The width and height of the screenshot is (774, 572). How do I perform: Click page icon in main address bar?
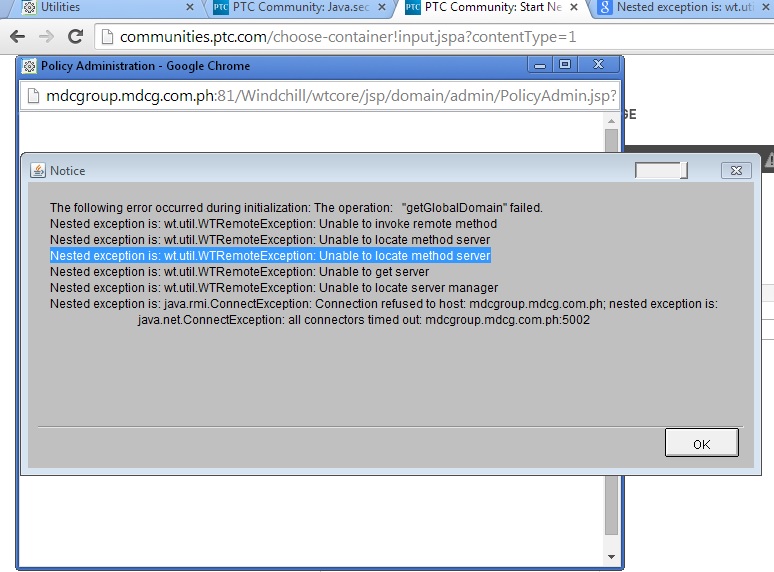(107, 37)
